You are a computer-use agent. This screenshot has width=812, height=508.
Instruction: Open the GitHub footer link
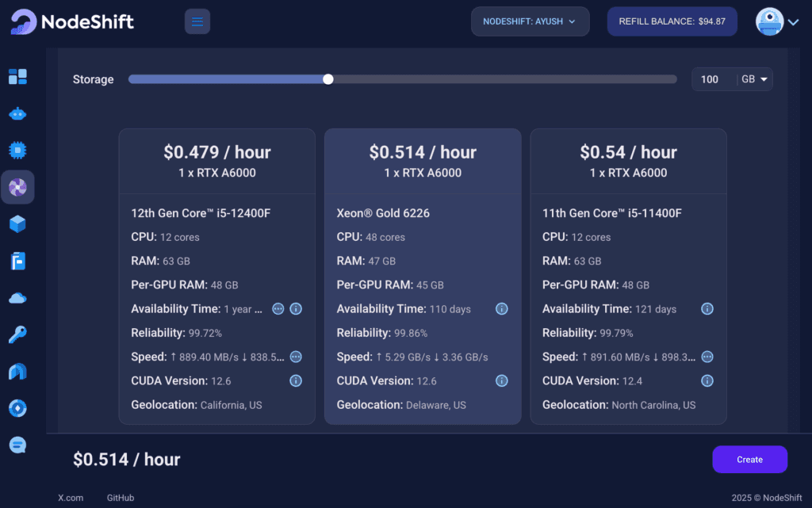tap(121, 498)
